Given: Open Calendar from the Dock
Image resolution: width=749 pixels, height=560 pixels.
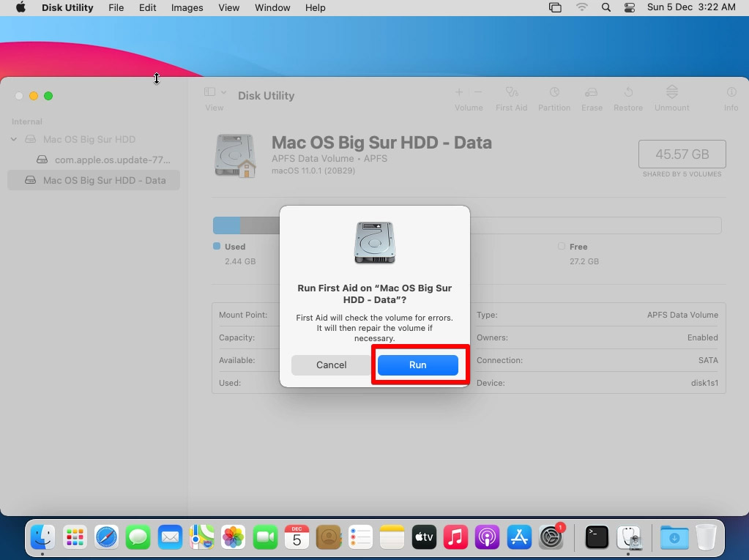Looking at the screenshot, I should (x=297, y=537).
